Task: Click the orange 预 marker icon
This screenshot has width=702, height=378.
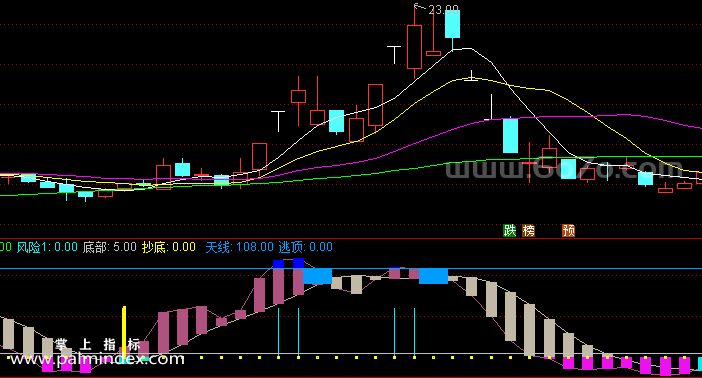Action: click(x=569, y=230)
